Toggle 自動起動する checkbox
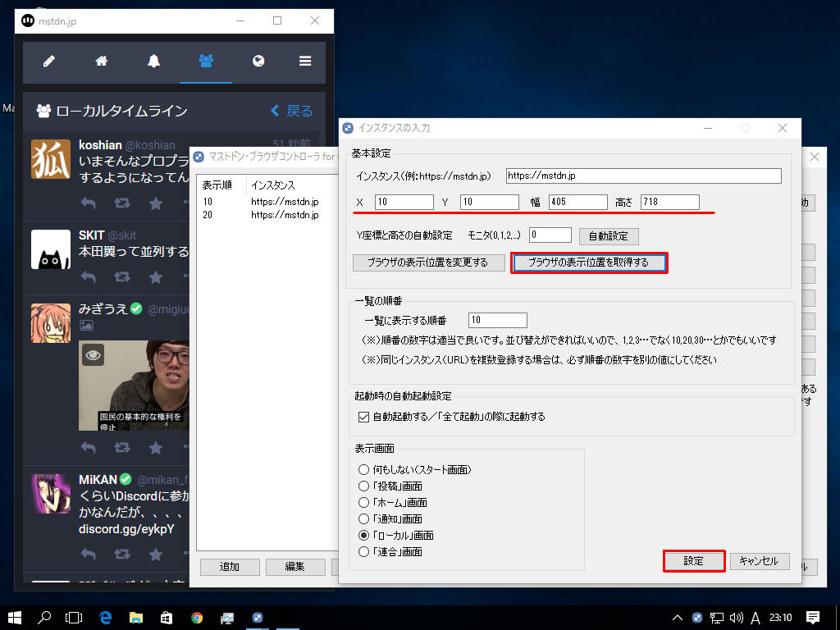The image size is (840, 630). click(363, 417)
